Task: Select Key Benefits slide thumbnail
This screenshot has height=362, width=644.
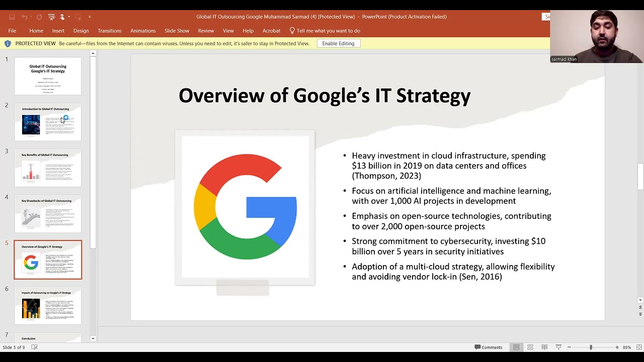Action: (48, 168)
